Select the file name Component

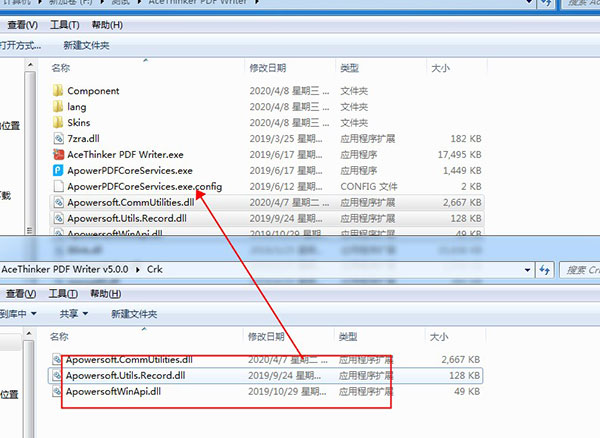click(93, 91)
